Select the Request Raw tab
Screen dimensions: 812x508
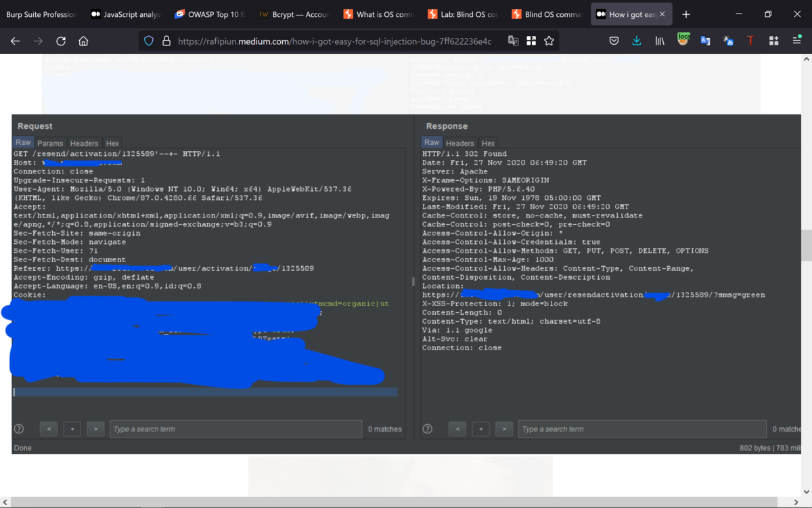click(x=24, y=143)
